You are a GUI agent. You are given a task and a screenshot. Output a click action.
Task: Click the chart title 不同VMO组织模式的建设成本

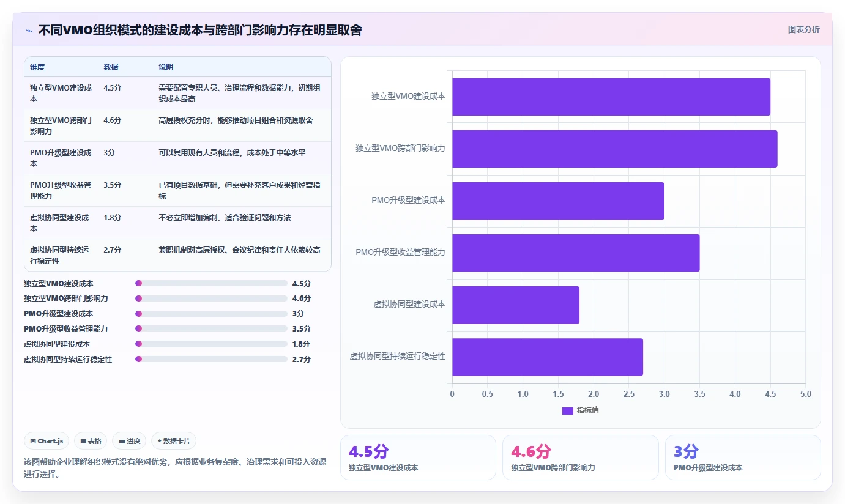click(200, 30)
